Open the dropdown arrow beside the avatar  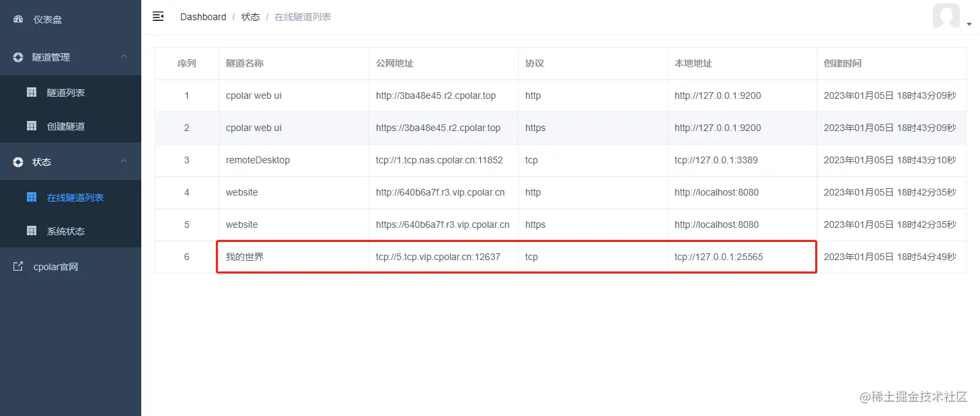(x=969, y=24)
